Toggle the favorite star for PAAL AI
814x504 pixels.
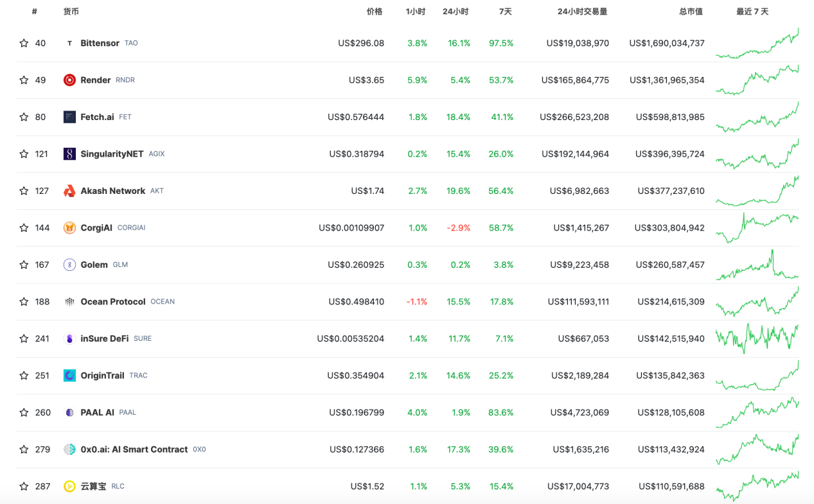[24, 412]
